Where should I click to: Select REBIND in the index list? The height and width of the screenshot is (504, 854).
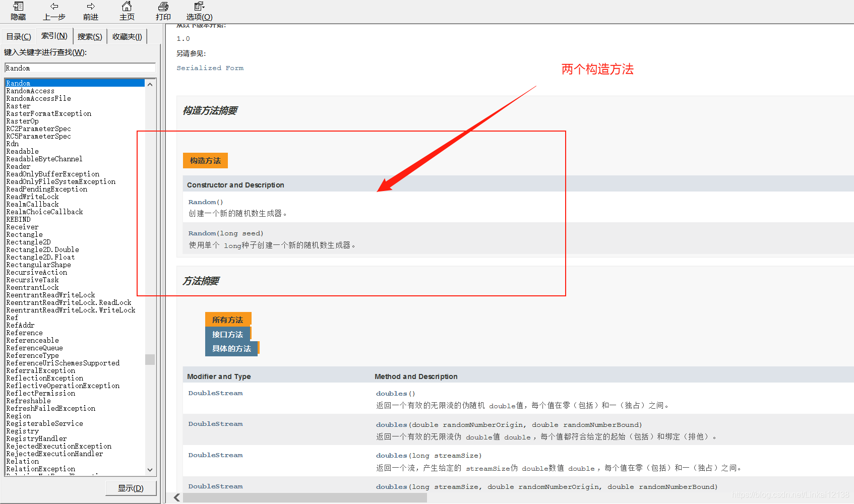[x=18, y=219]
